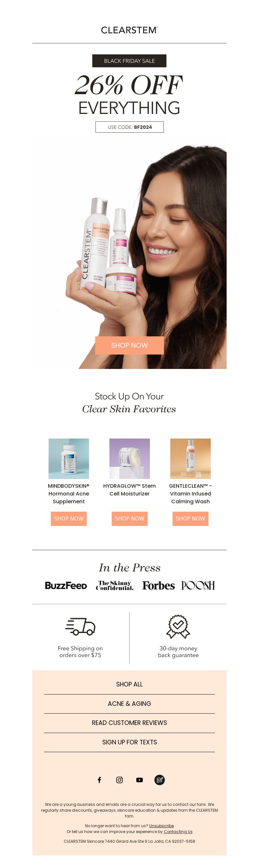Click the Forbes press logo
Viewport: 259px width, 868px height.
click(158, 586)
